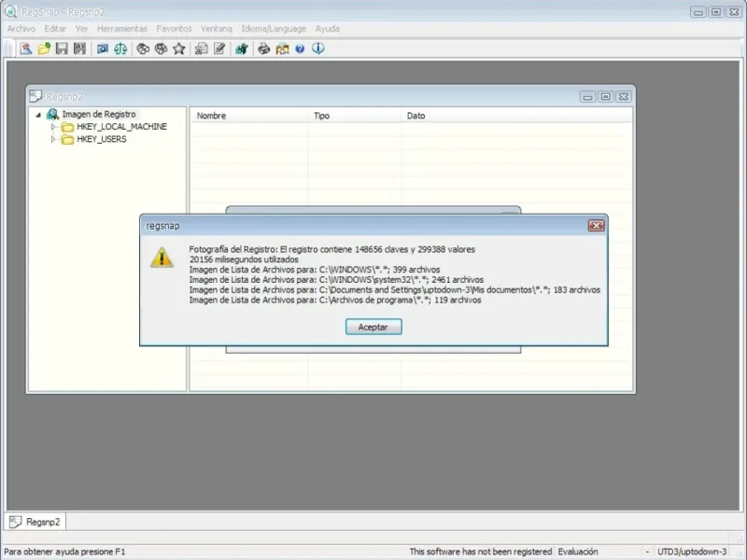Take a registry snapshot with the camera icon

point(103,49)
